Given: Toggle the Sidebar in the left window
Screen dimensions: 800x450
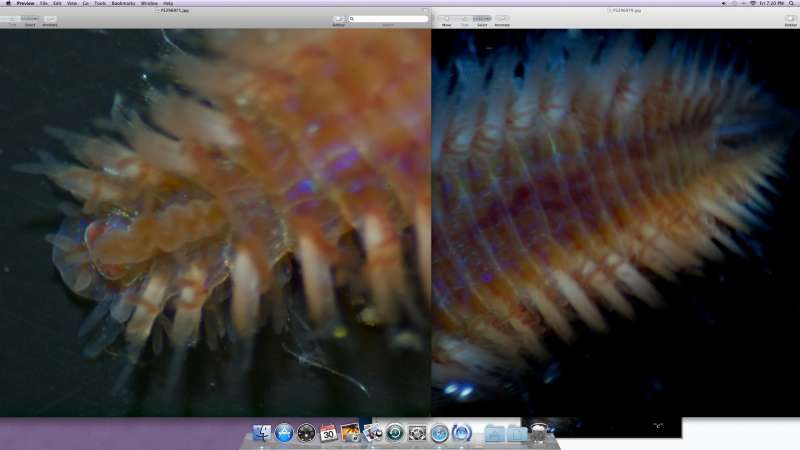Looking at the screenshot, I should click(338, 19).
